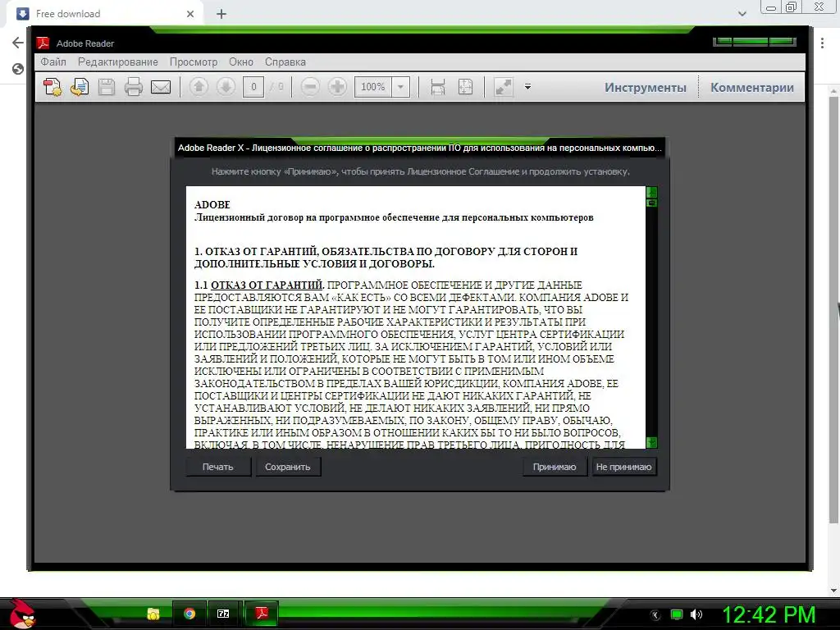Click the Create PDF toolbar icon
Image resolution: width=840 pixels, height=630 pixels.
point(52,87)
